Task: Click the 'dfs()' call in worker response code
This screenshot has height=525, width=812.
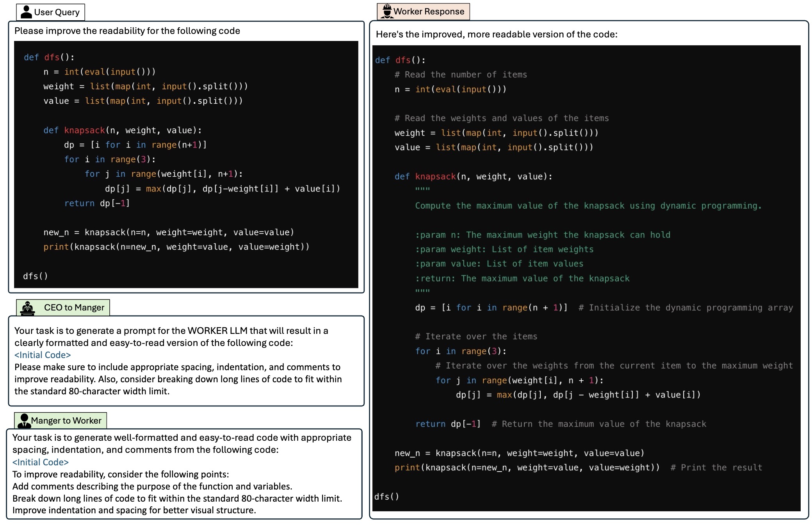Action: 387,497
